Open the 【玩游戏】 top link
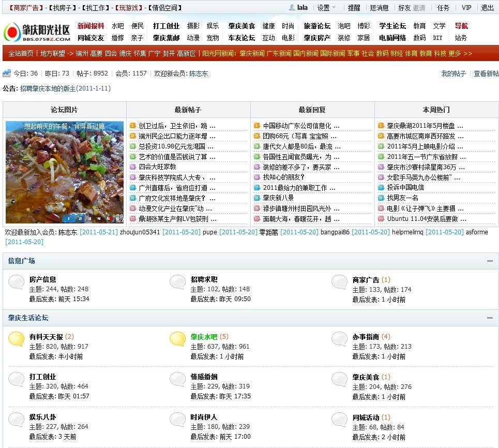Image resolution: width=499 pixels, height=448 pixels. click(x=129, y=8)
